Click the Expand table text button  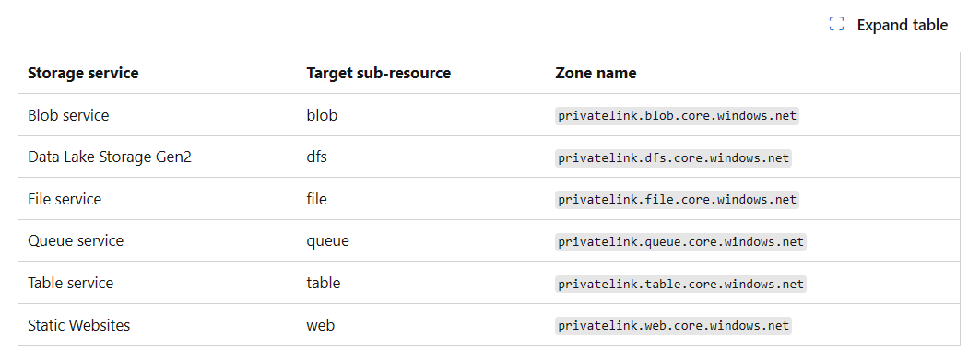(x=902, y=25)
